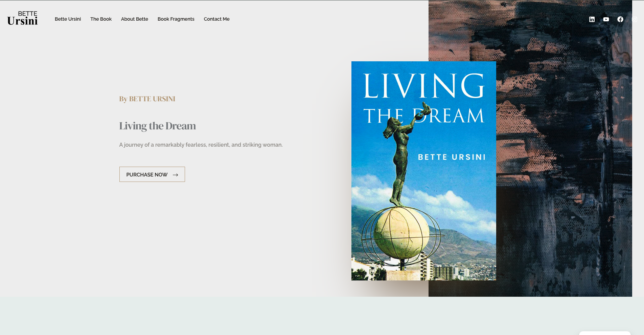The width and height of the screenshot is (644, 335).
Task: Go to the Bette Ursini menu item
Action: point(68,19)
